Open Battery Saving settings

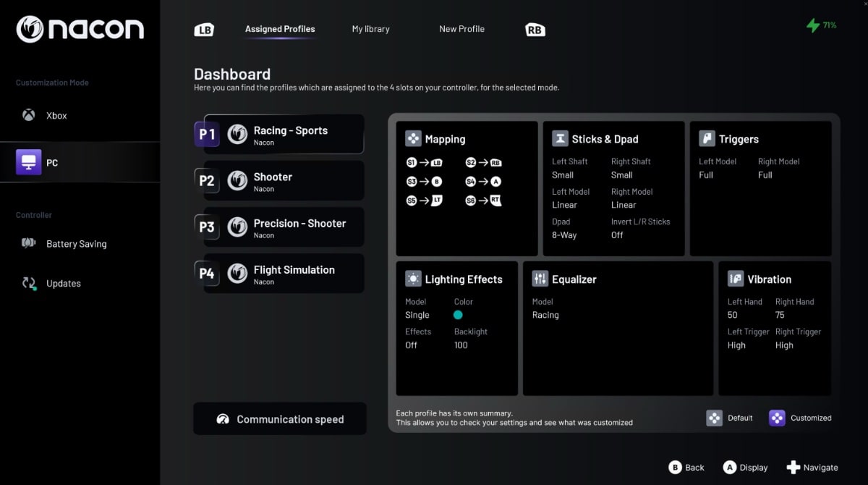pyautogui.click(x=76, y=244)
